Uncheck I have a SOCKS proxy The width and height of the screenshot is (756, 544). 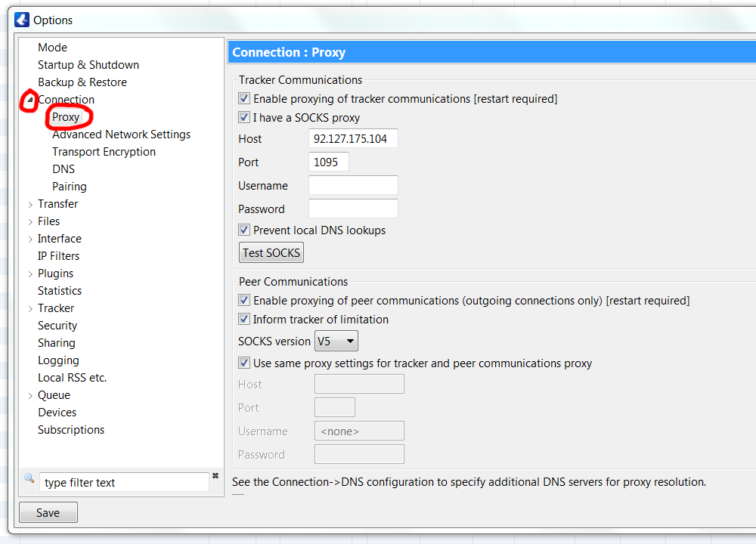click(x=244, y=118)
